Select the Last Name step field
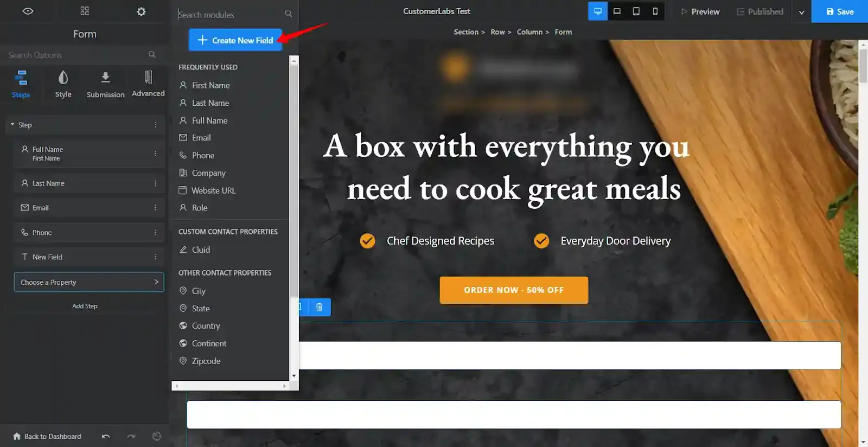Viewport: 868px width, 447px height. [x=89, y=183]
